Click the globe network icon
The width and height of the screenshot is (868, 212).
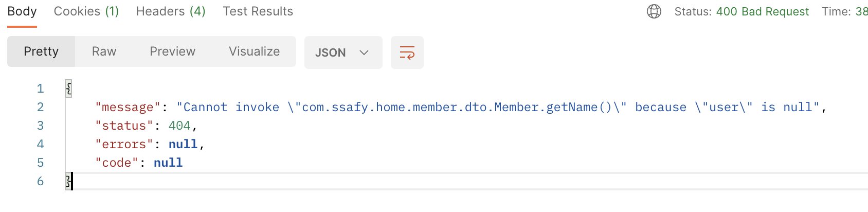(654, 11)
